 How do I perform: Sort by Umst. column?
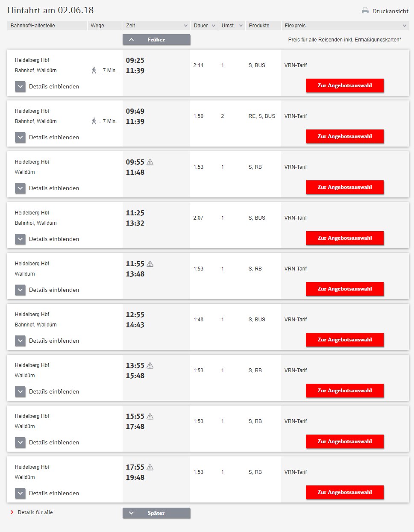(x=232, y=26)
